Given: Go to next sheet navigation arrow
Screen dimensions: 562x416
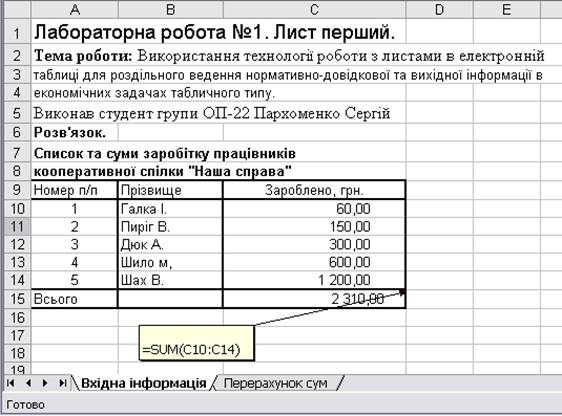Looking at the screenshot, I should [45, 383].
